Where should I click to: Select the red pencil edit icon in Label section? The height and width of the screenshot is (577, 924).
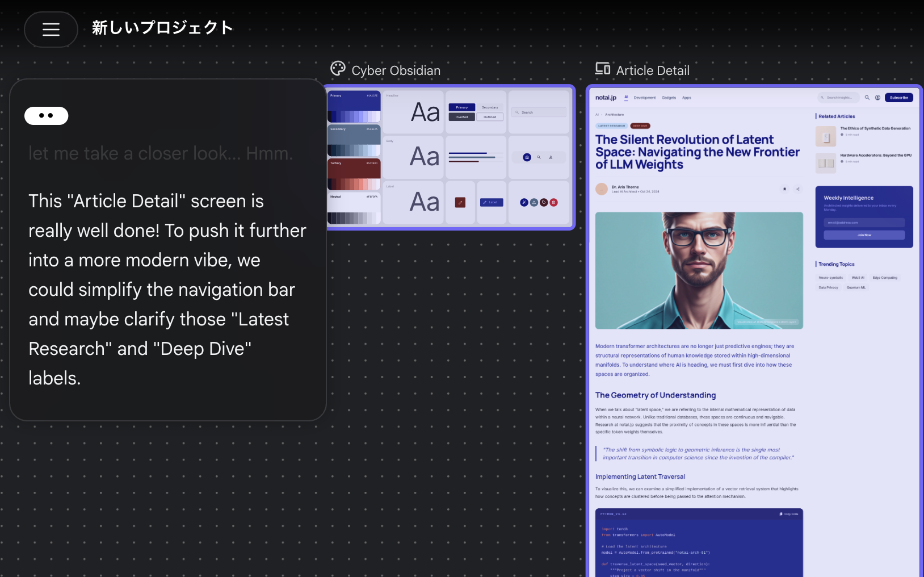[x=460, y=202]
